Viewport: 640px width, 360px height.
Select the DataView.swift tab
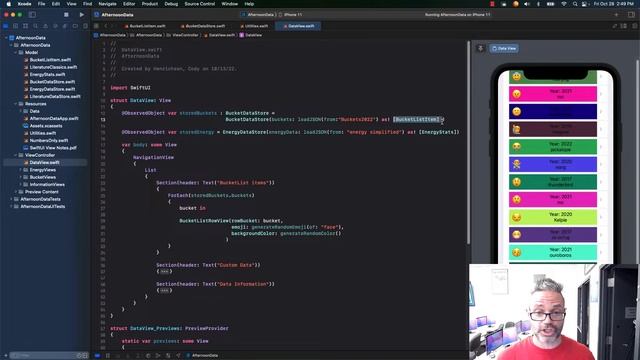298,26
